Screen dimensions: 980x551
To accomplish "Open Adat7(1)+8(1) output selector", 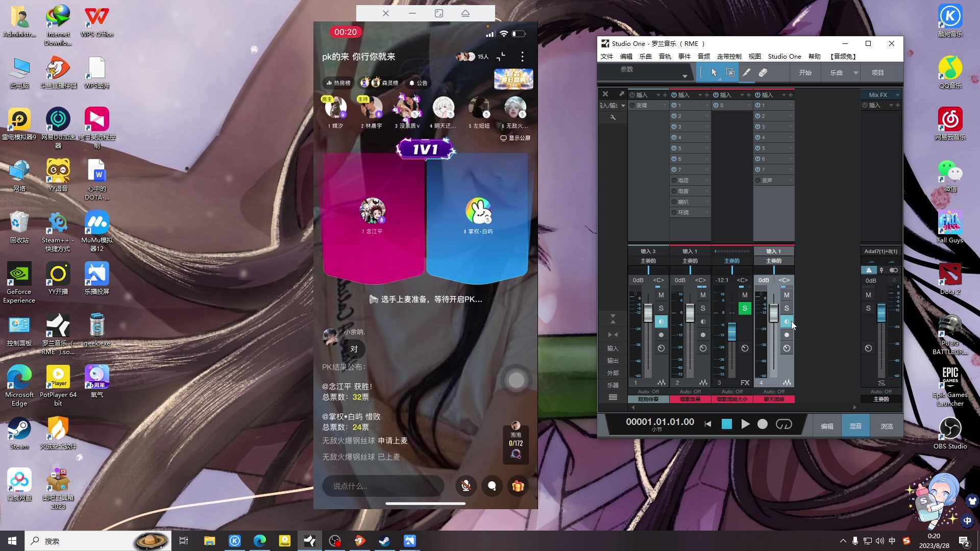I will pyautogui.click(x=880, y=251).
